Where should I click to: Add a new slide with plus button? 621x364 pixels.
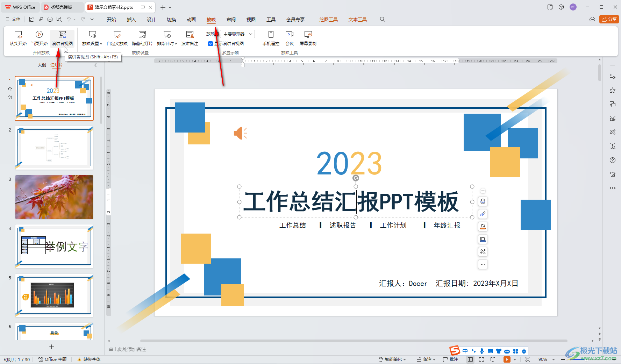52,347
